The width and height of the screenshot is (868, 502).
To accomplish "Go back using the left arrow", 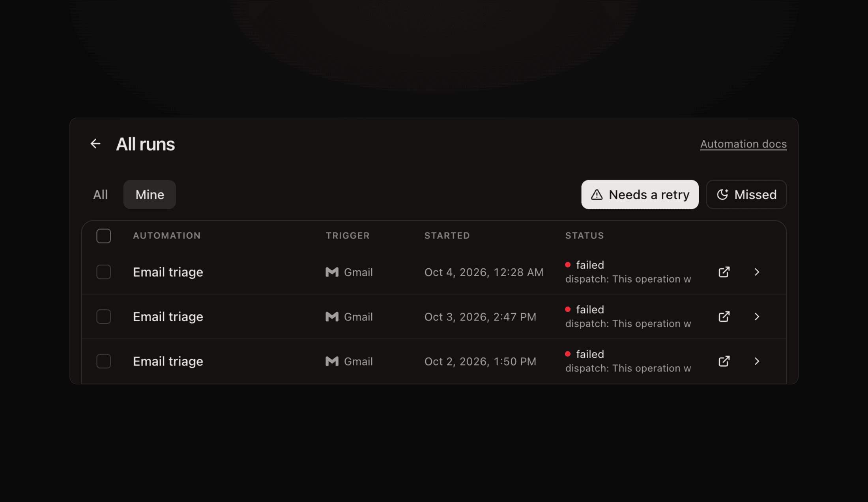I will pos(95,144).
